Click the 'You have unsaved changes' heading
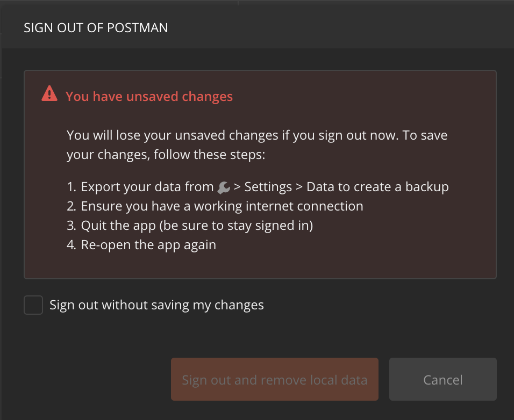The height and width of the screenshot is (420, 514). tap(149, 96)
